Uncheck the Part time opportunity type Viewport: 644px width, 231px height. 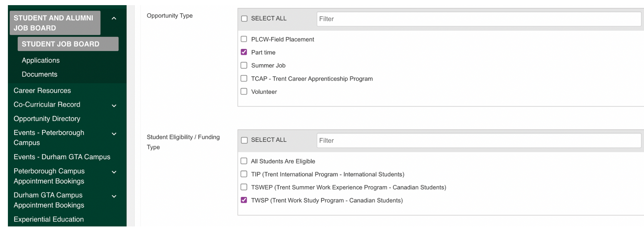244,52
